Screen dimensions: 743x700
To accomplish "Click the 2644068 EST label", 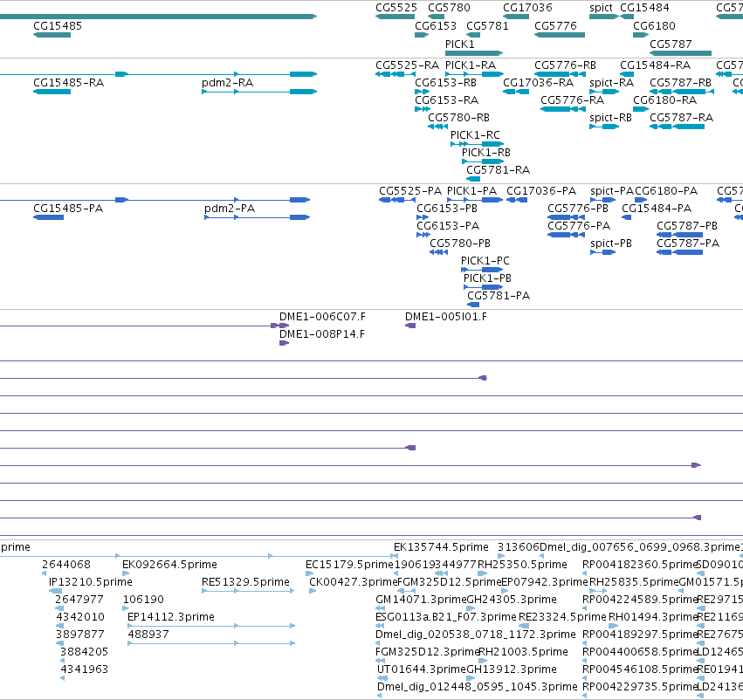I will tap(65, 565).
